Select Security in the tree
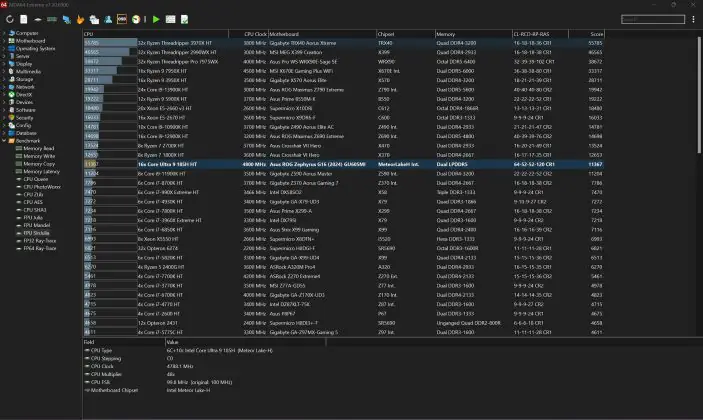The image size is (703, 420). click(x=25, y=117)
